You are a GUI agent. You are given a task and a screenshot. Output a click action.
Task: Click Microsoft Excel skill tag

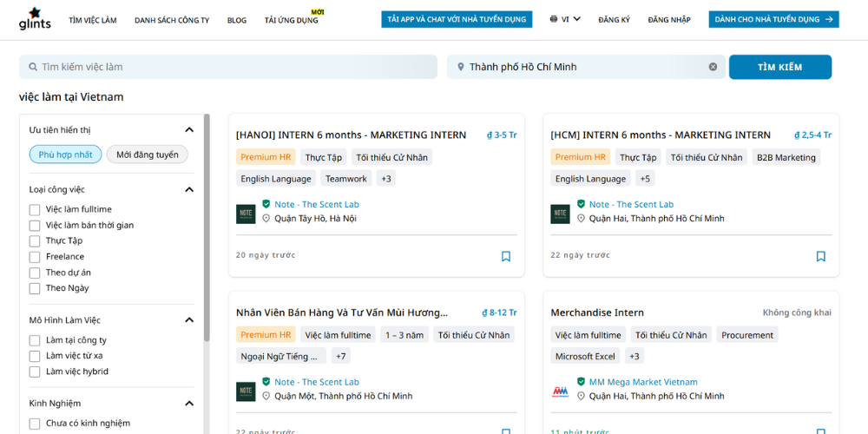pyautogui.click(x=585, y=356)
